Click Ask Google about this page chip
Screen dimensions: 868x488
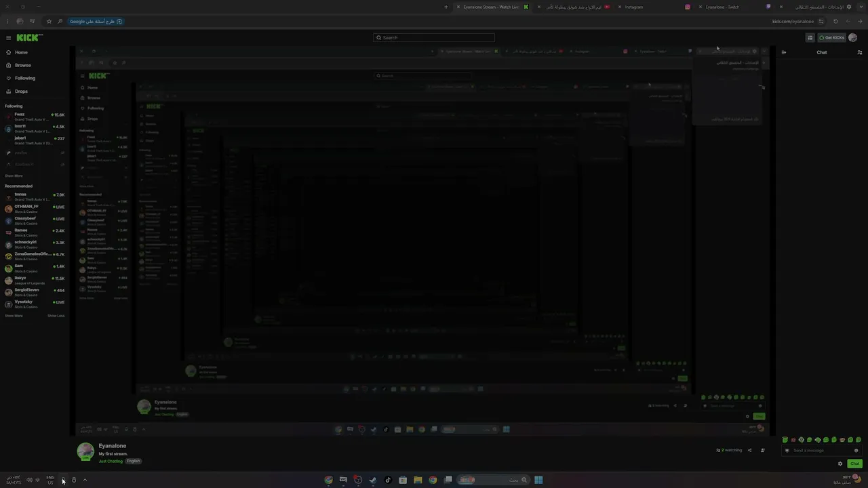pos(96,21)
